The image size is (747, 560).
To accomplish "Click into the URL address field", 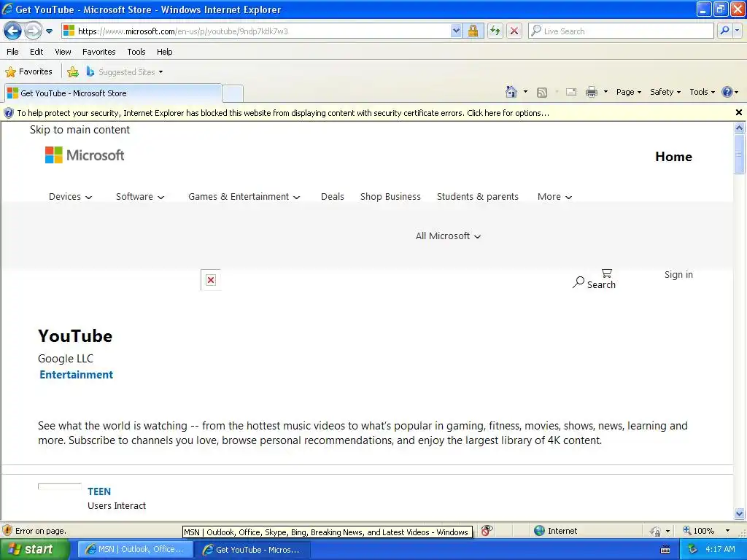I will click(258, 31).
